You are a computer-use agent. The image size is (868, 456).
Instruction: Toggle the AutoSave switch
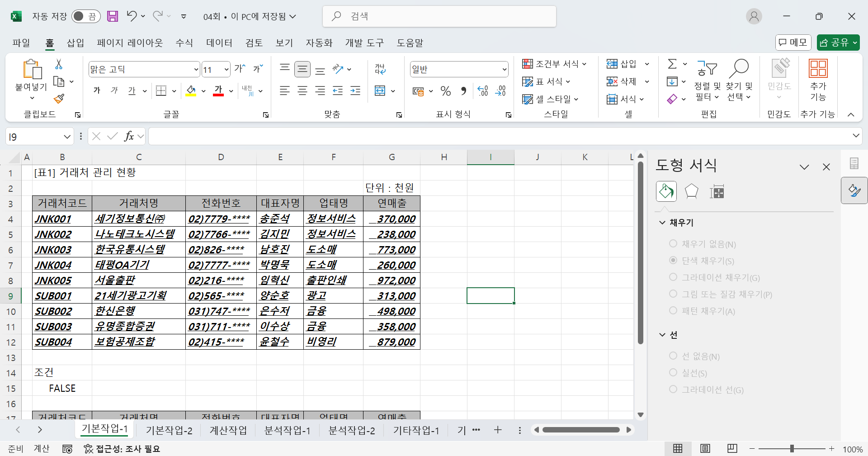coord(85,16)
